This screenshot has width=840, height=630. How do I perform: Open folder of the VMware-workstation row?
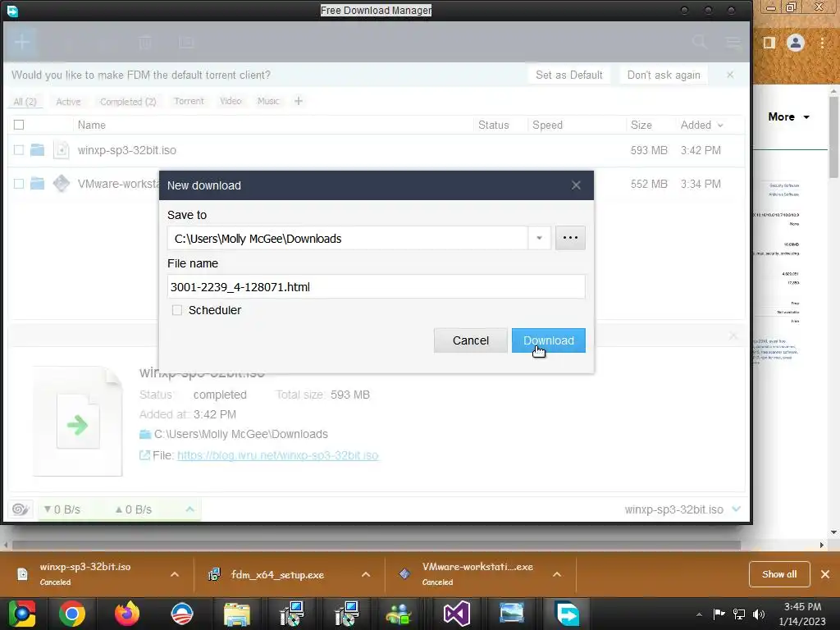tap(37, 183)
